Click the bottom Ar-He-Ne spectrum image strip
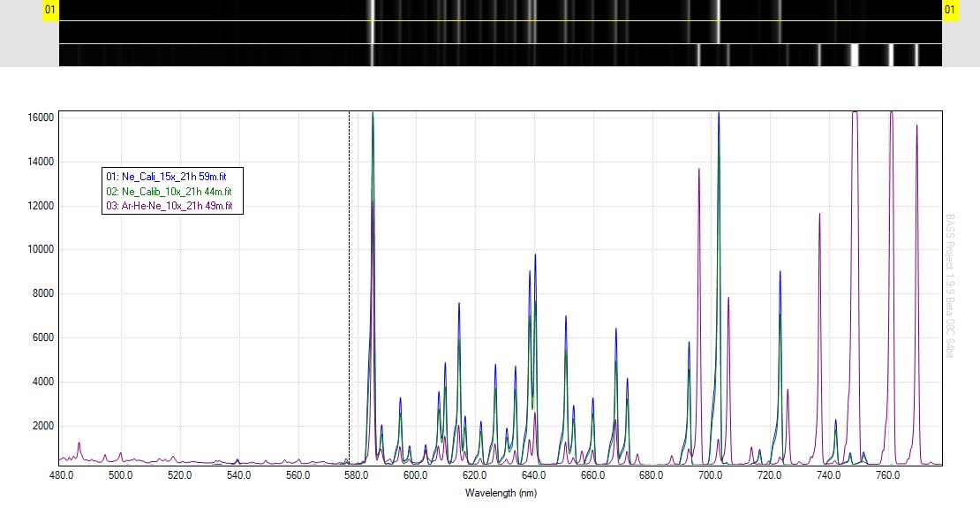980x508 pixels. 500,55
